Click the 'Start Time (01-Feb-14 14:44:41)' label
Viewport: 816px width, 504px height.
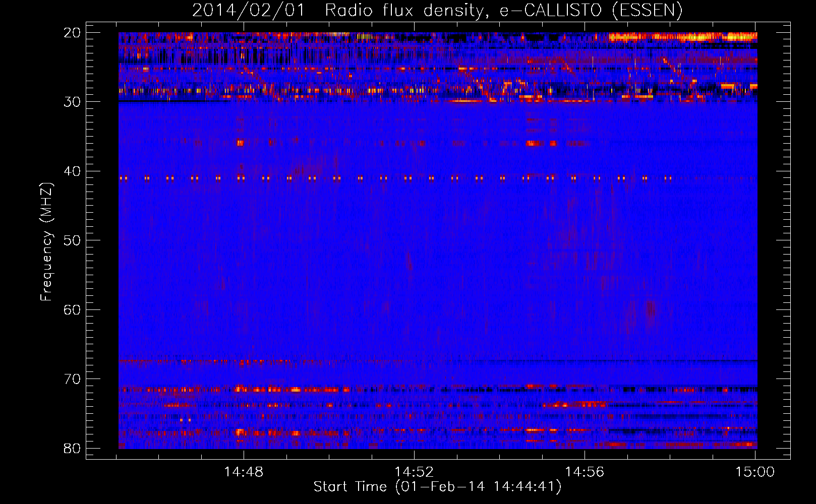pos(437,487)
